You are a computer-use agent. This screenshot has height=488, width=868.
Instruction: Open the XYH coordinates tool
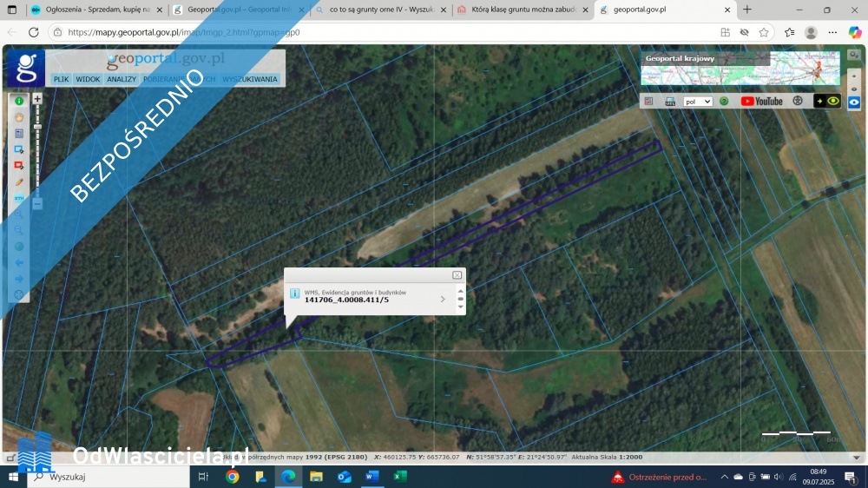click(19, 198)
